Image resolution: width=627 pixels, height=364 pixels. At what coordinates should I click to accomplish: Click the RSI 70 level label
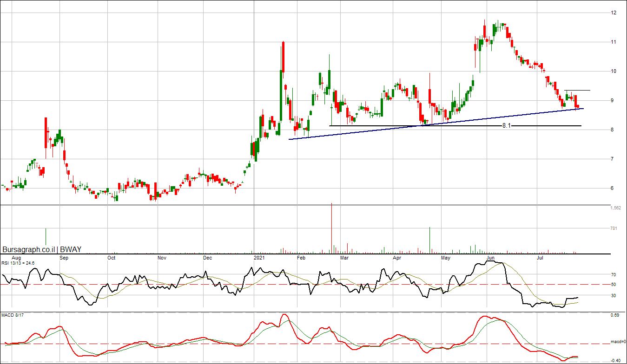click(x=613, y=275)
